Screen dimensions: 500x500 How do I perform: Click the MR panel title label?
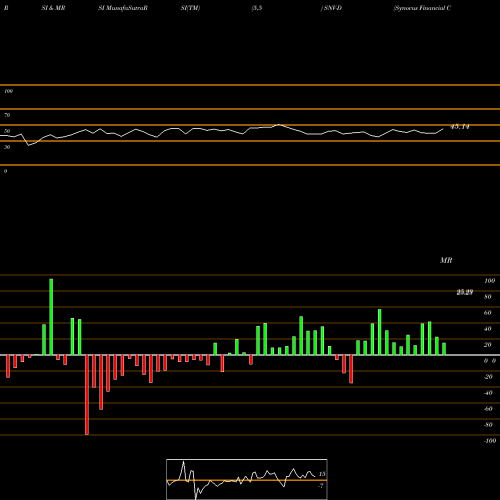(x=446, y=260)
